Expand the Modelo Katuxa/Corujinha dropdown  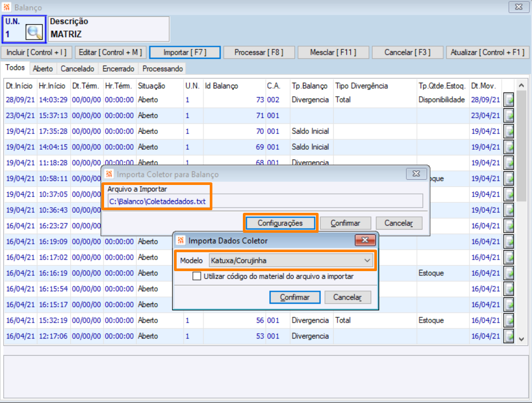click(x=367, y=261)
